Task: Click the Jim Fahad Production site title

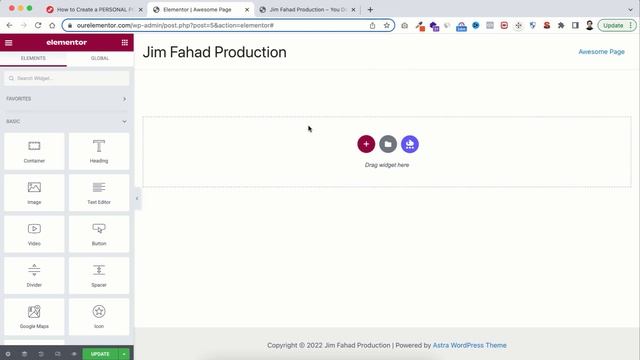Action: click(x=215, y=52)
